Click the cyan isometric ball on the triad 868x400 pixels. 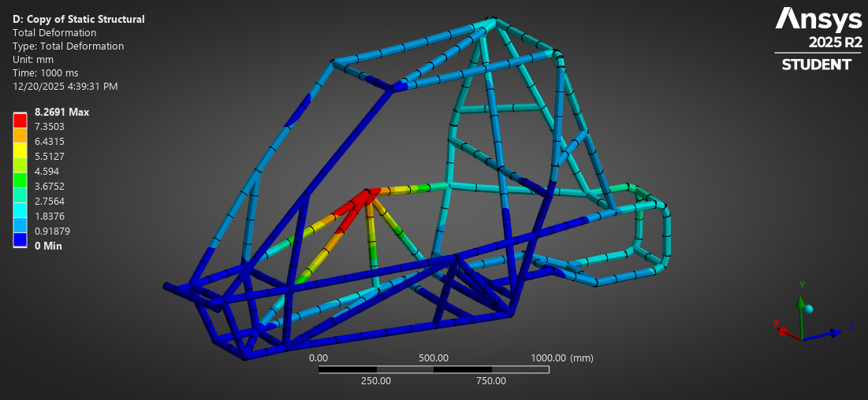(809, 309)
